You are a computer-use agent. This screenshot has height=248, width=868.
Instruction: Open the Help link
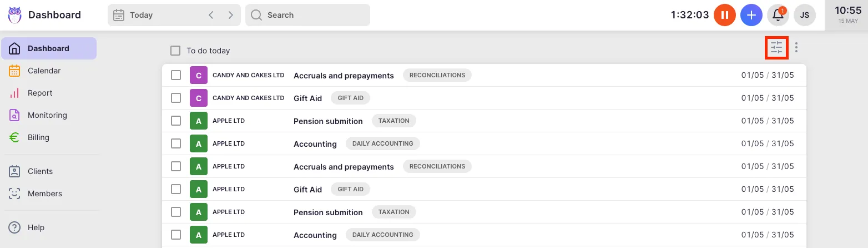tap(36, 227)
